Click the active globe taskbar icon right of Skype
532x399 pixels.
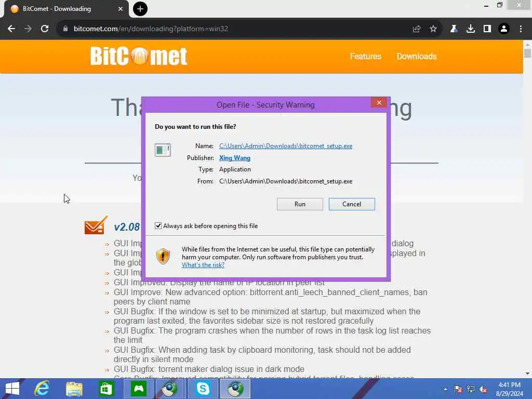[x=235, y=389]
